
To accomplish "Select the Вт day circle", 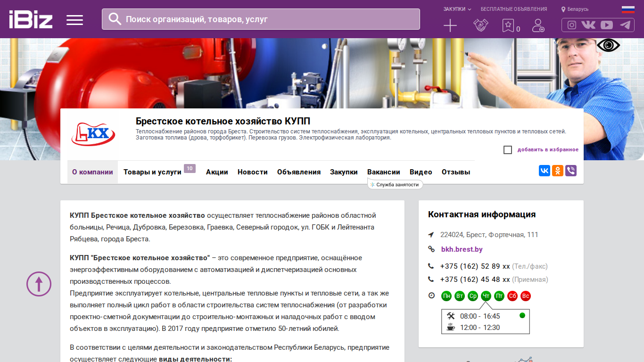I will coord(460,296).
